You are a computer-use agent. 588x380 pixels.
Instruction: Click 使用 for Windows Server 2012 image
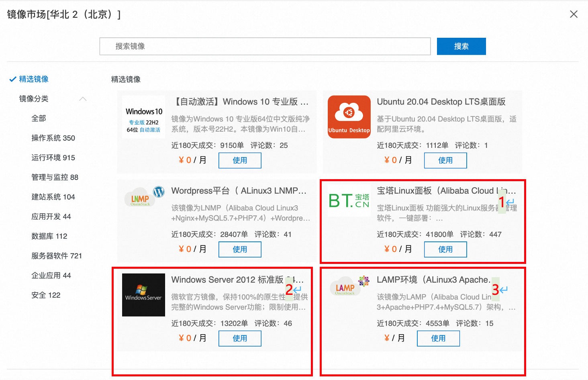(x=240, y=339)
